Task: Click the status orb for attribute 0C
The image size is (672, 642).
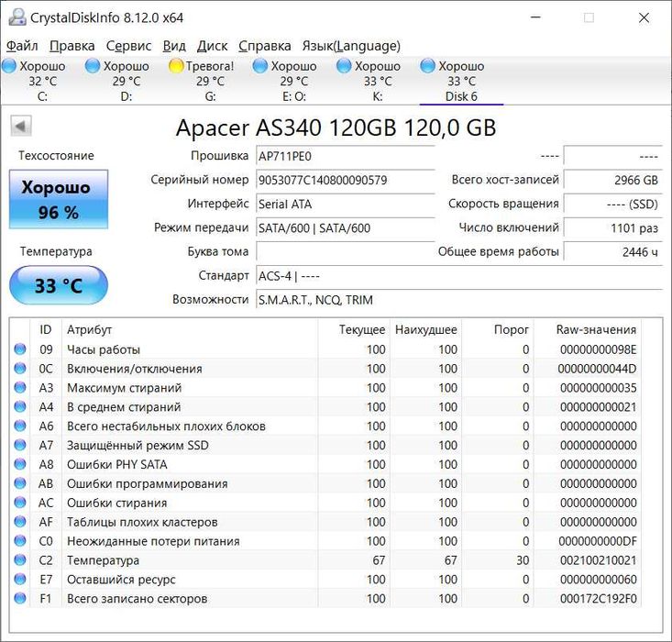Action: coord(20,369)
